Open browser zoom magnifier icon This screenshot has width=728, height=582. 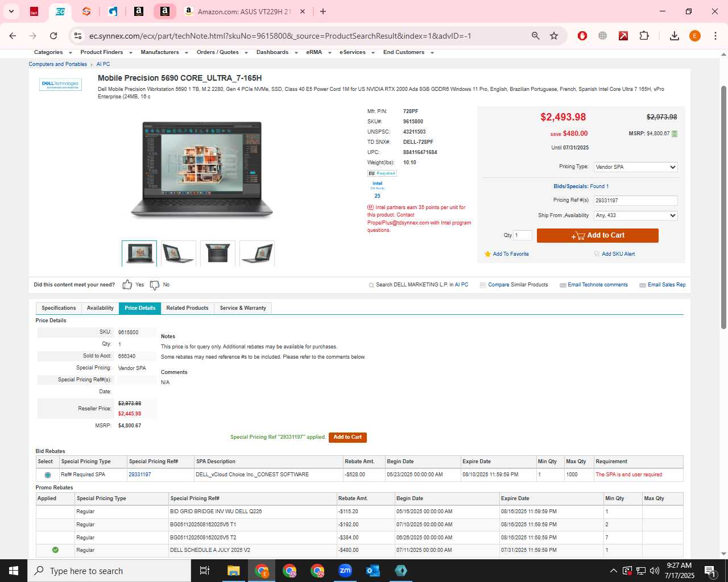[535, 36]
